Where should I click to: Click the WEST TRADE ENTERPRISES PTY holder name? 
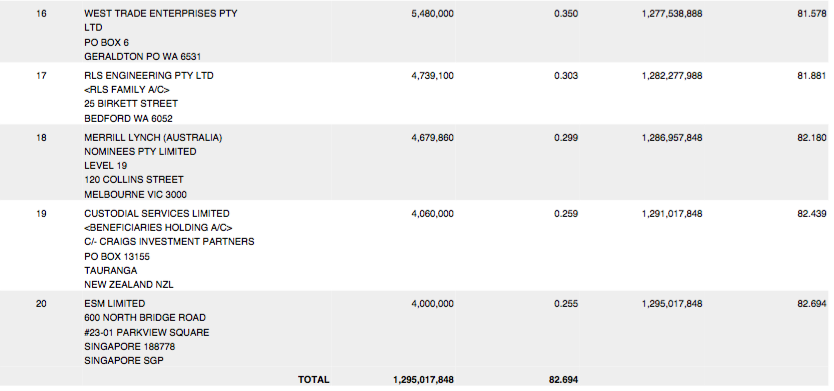coord(161,14)
